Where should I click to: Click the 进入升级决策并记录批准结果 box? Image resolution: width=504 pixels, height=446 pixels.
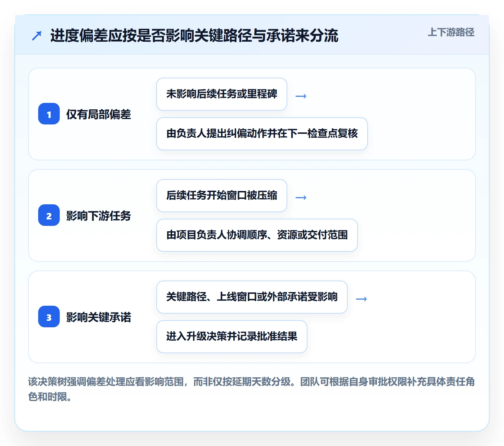point(232,337)
